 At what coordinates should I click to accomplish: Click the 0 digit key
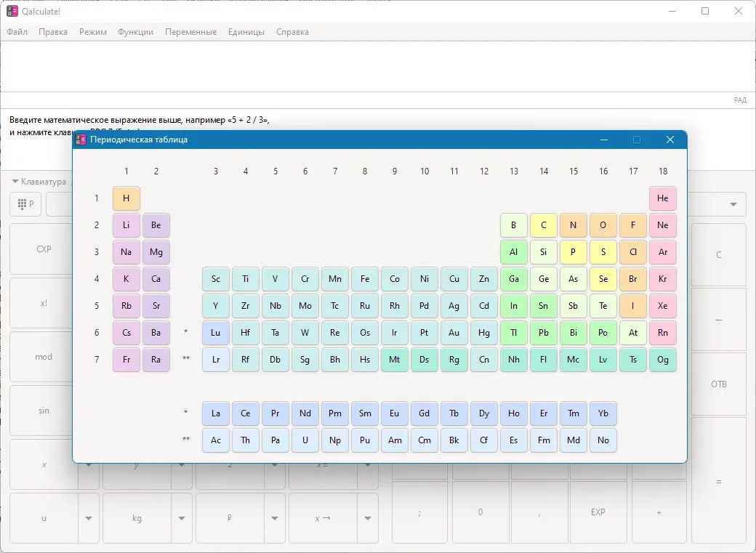point(480,512)
